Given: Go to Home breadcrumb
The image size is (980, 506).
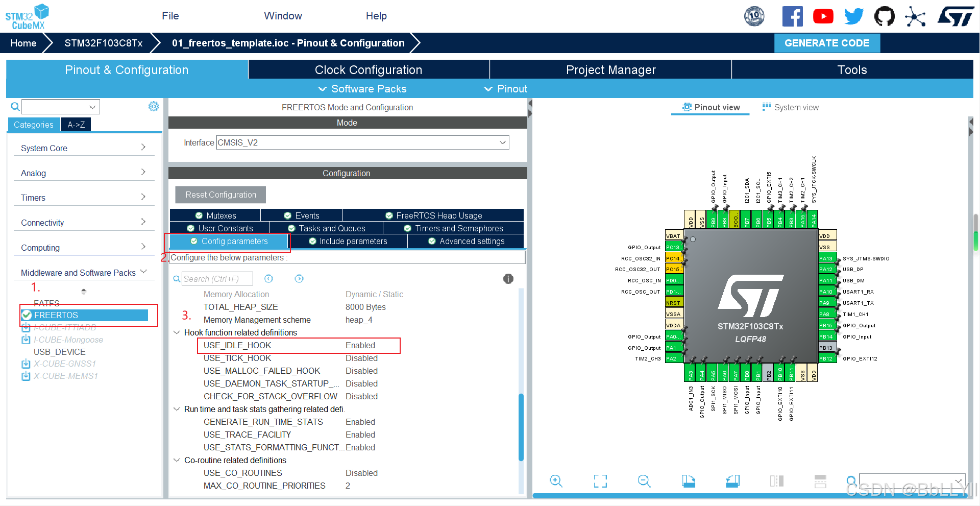Looking at the screenshot, I should pos(23,43).
